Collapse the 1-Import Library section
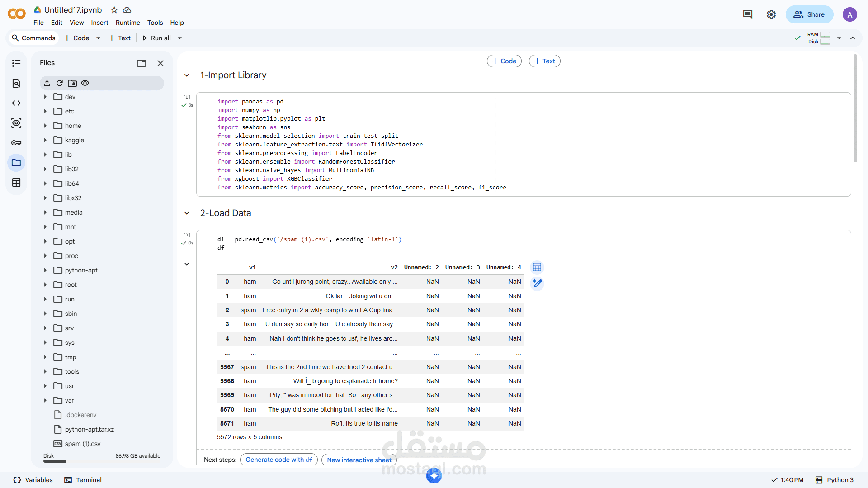Viewport: 868px width, 488px height. point(187,75)
